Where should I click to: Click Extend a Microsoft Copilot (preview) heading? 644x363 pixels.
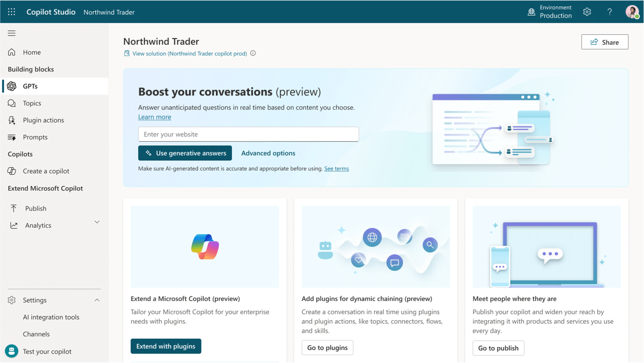coord(185,299)
